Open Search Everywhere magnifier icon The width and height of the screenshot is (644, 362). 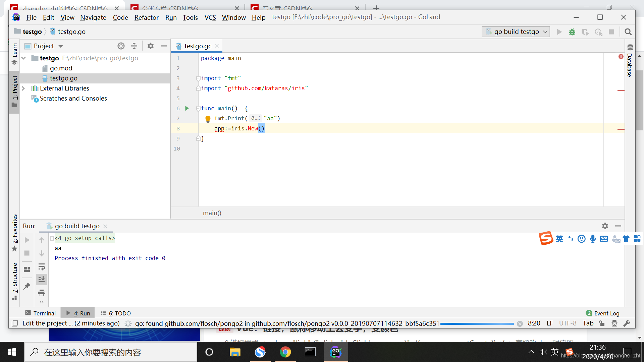[628, 32]
